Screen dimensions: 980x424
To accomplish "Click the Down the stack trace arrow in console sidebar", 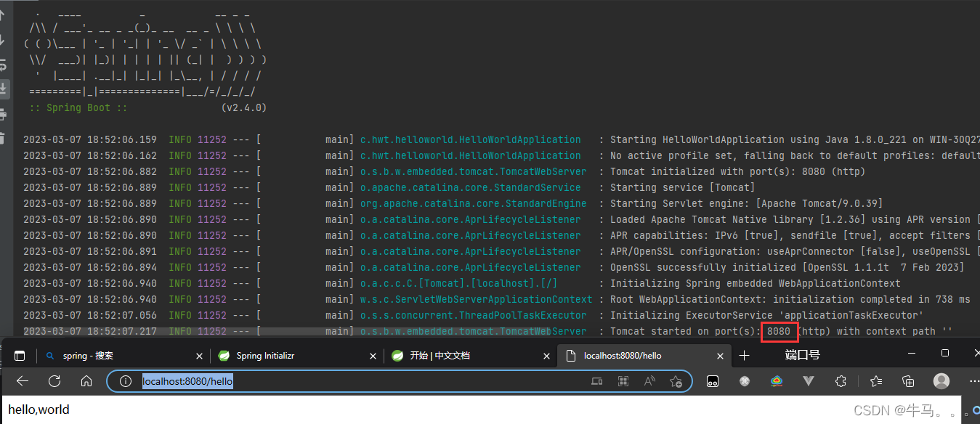I will click(x=3, y=40).
